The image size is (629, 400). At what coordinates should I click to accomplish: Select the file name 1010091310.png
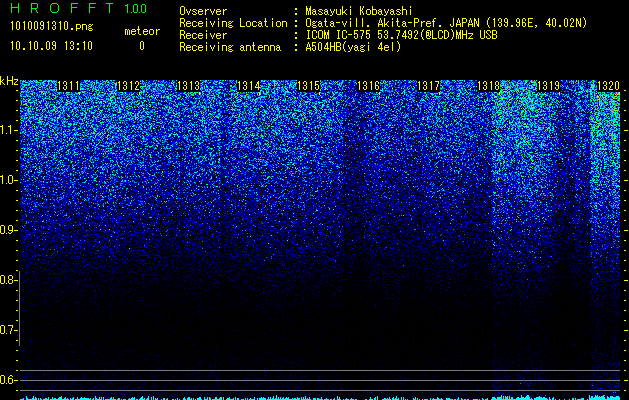(x=52, y=27)
